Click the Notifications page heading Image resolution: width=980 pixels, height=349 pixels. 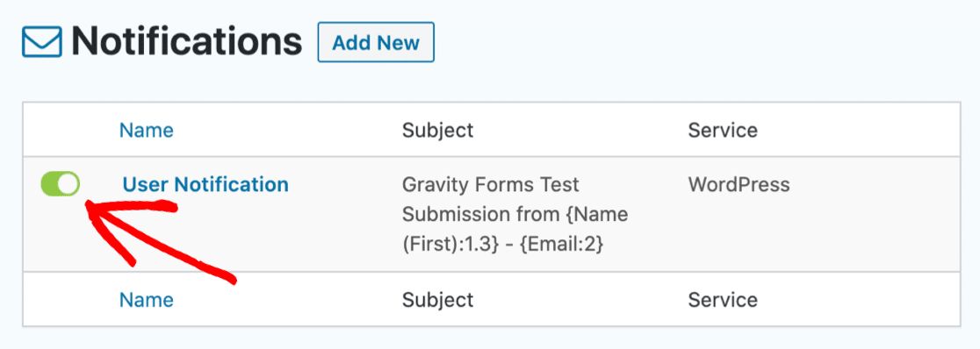pos(187,42)
